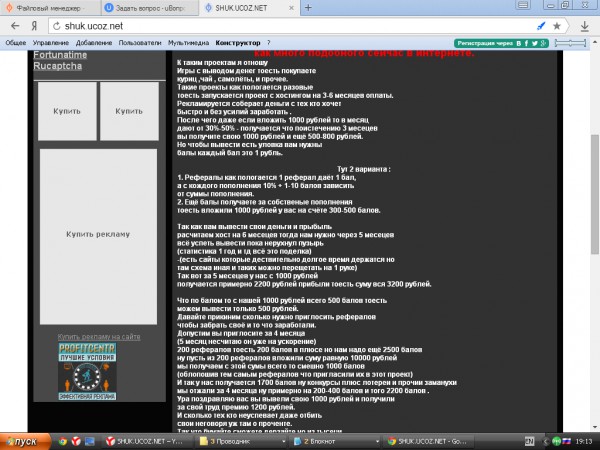
Task: Register via the VK icon
Action: click(x=518, y=43)
